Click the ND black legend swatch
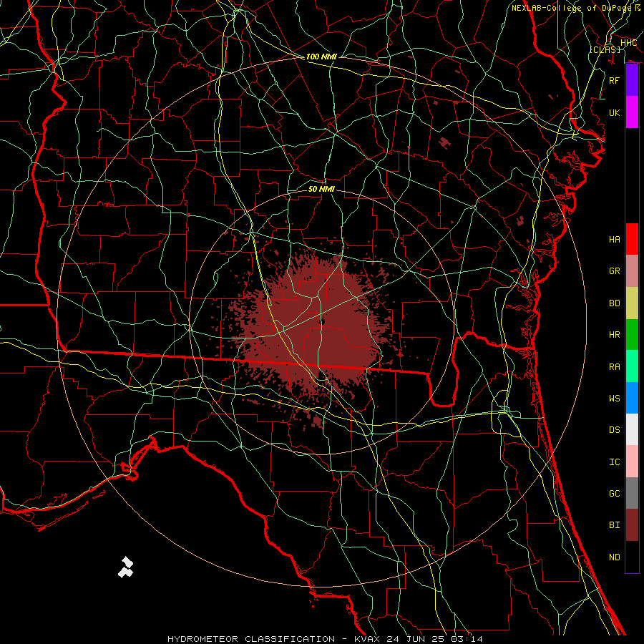This screenshot has height=644, width=644. click(632, 557)
